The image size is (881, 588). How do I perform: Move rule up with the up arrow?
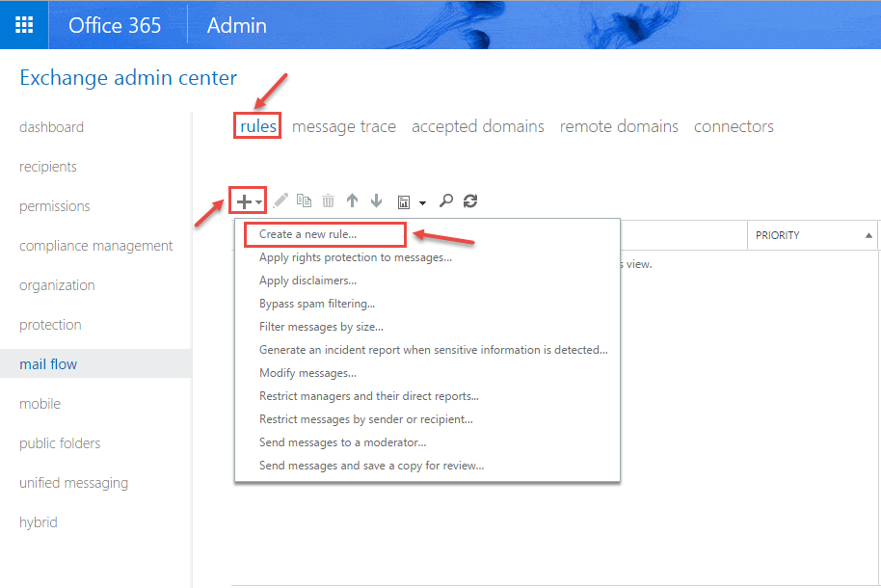tap(352, 200)
